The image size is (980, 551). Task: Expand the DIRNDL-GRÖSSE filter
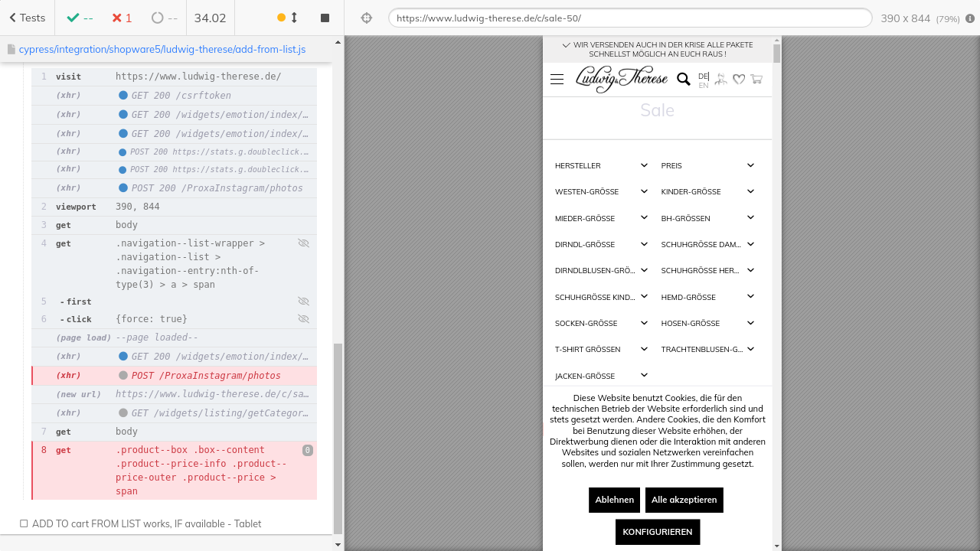click(x=602, y=245)
